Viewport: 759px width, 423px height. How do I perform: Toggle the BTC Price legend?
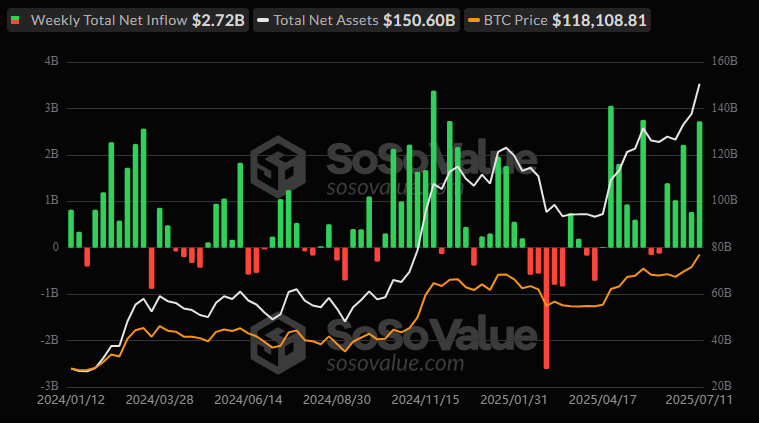(x=557, y=20)
